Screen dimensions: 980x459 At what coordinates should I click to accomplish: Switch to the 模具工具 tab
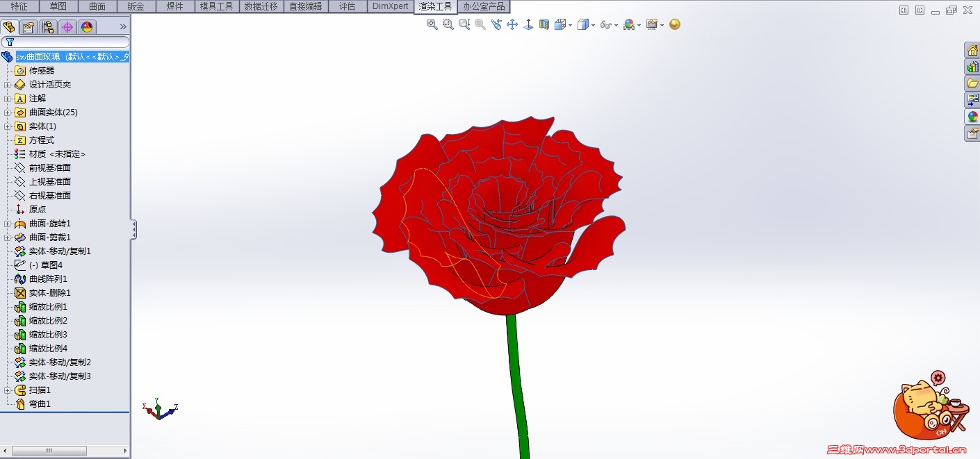click(x=217, y=6)
